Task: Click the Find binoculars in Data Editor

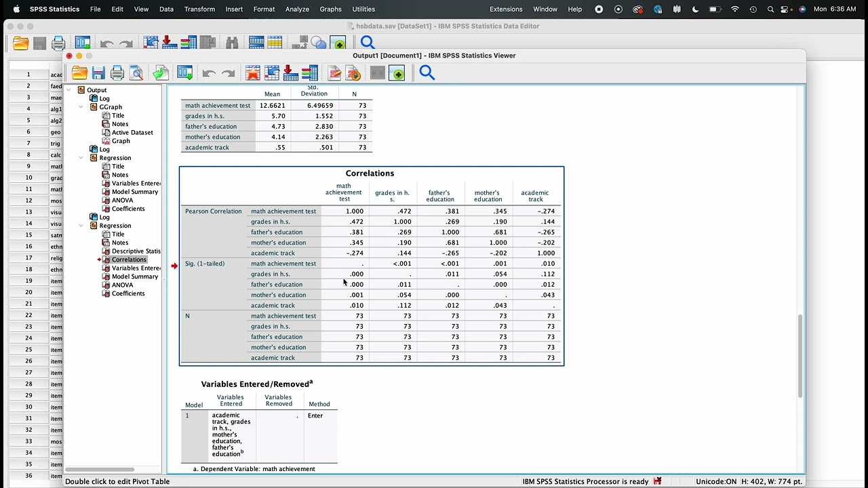Action: (x=232, y=43)
